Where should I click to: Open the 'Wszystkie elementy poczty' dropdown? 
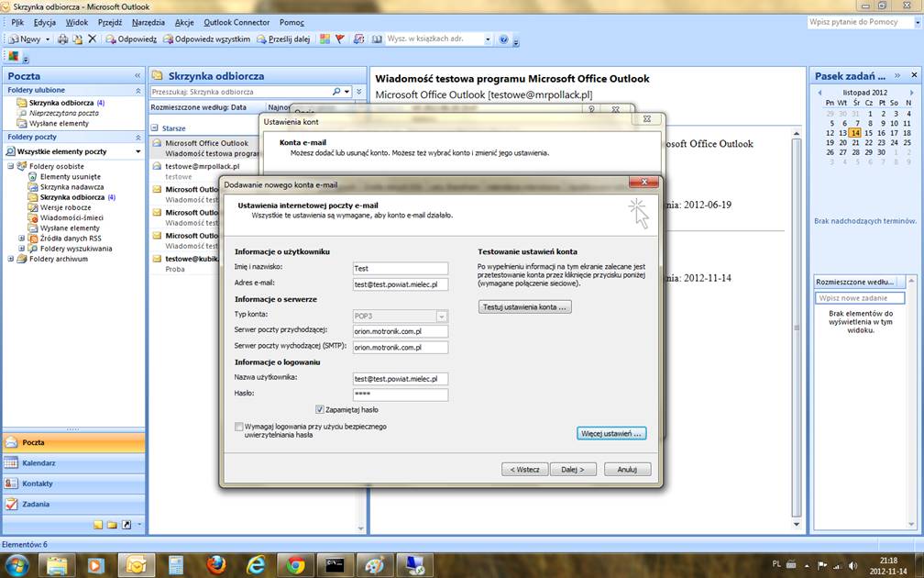[x=137, y=151]
